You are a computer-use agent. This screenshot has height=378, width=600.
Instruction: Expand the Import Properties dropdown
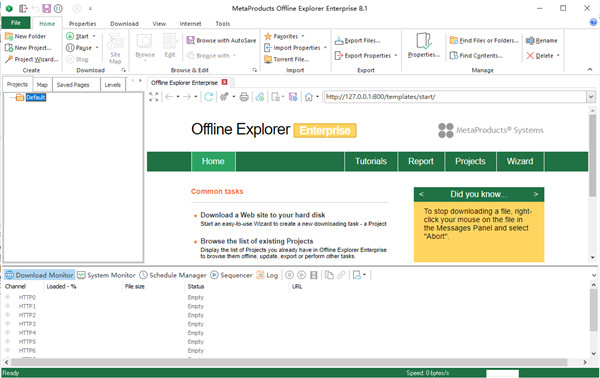[325, 48]
